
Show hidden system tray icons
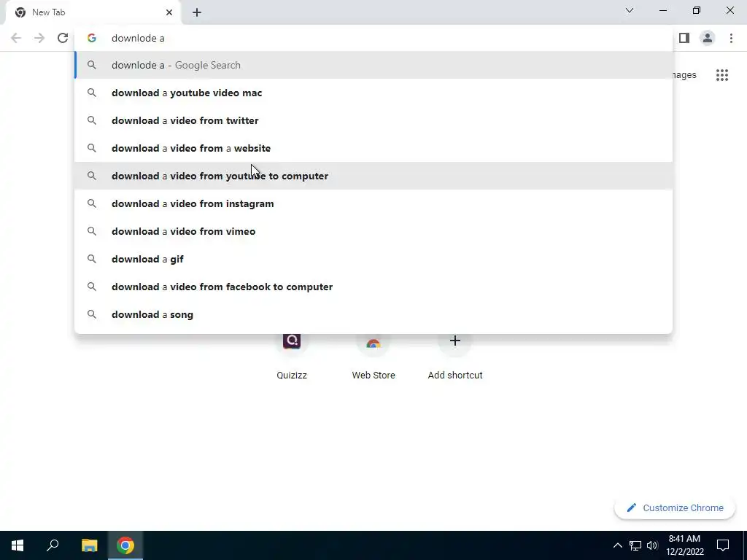point(617,545)
